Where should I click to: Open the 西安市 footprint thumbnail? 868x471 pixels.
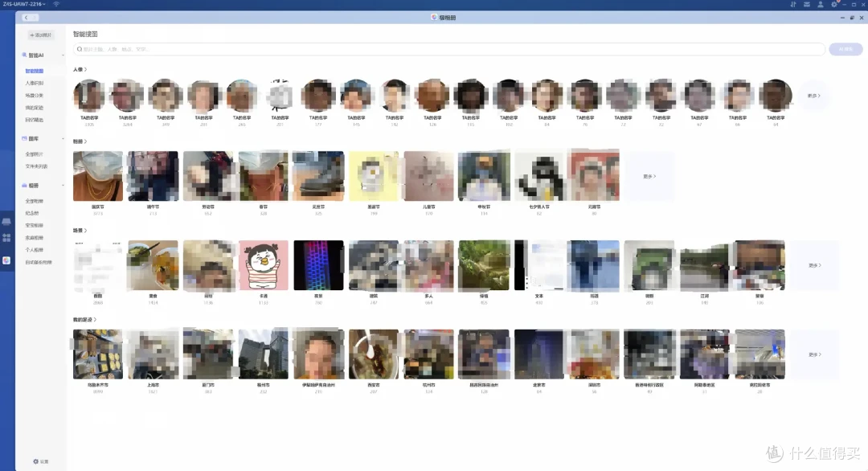374,354
